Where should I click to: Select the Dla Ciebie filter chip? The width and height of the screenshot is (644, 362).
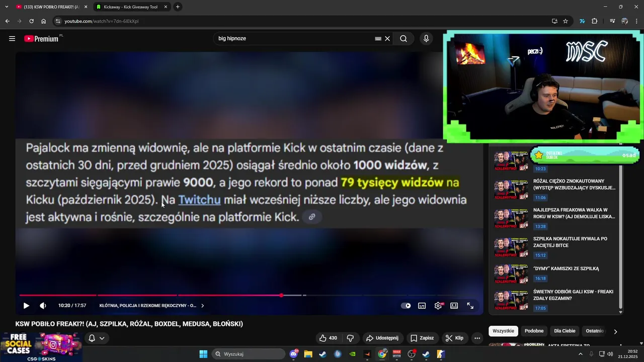click(565, 331)
